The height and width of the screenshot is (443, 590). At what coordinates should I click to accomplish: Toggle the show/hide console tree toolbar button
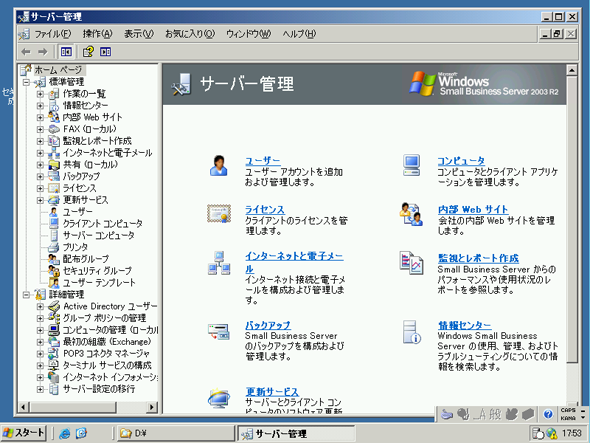tap(66, 52)
